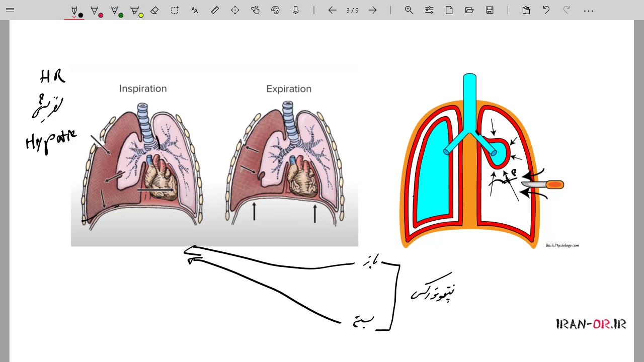The height and width of the screenshot is (362, 644).
Task: Open the zoom in magnifier
Action: click(409, 10)
